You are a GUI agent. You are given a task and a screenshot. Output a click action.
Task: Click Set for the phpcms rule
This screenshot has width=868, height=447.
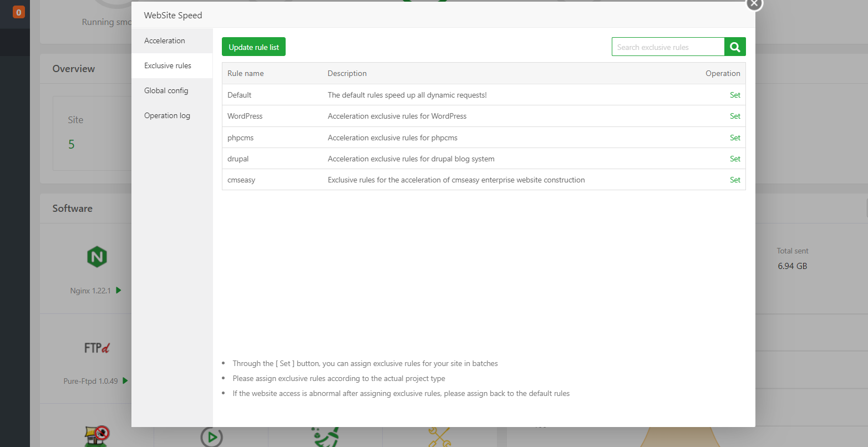[x=735, y=138]
